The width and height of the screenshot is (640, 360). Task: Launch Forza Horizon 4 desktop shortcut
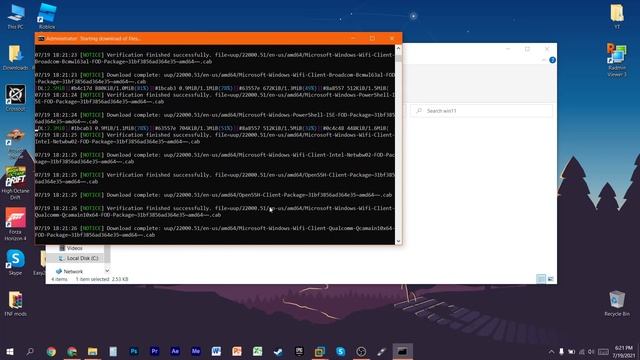point(16,224)
